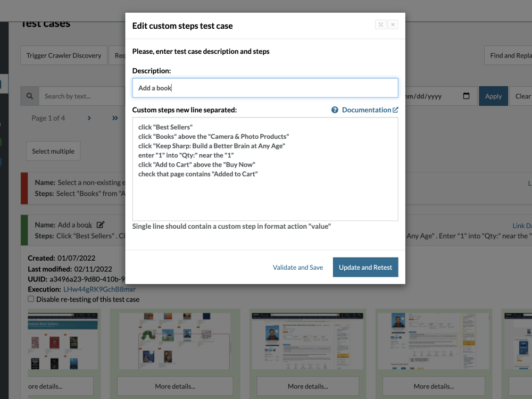The width and height of the screenshot is (532, 399).
Task: Click the step line 'enter "1" into "Qty:"'
Action: coord(186,155)
